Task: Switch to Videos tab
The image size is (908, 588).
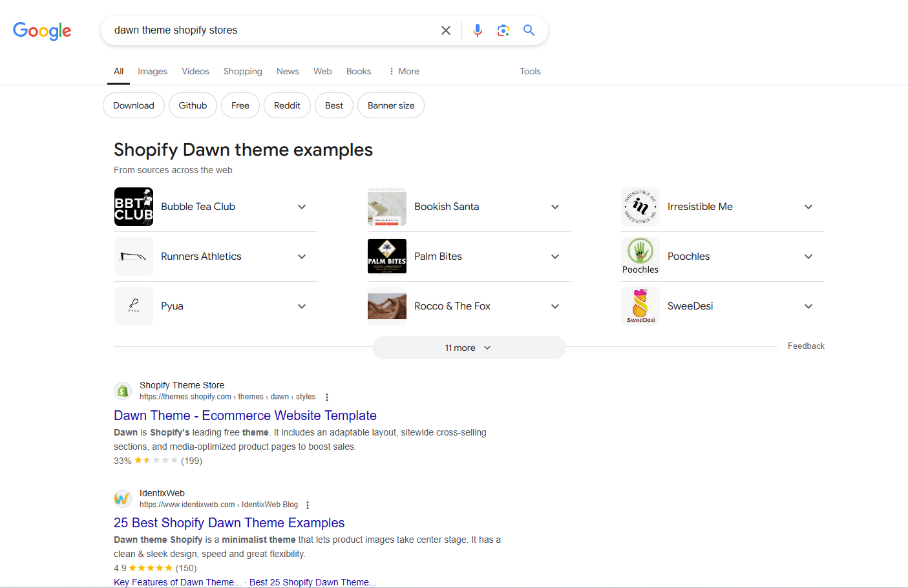Action: (196, 71)
